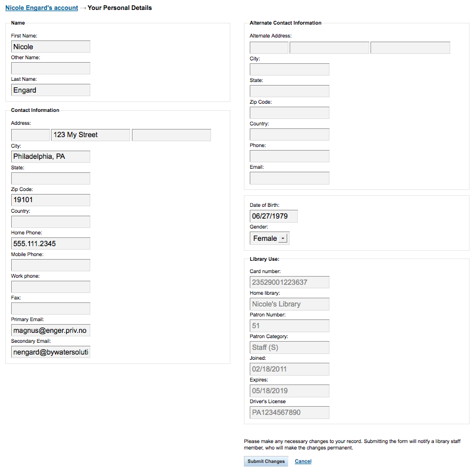Screen dimensions: 476x470
Task: Click the Alternate Contact Zip Code field
Action: pyautogui.click(x=290, y=113)
